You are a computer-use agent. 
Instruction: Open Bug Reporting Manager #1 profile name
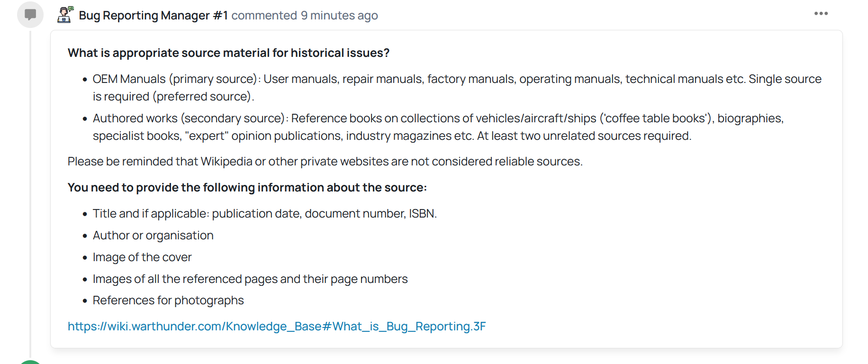[153, 16]
